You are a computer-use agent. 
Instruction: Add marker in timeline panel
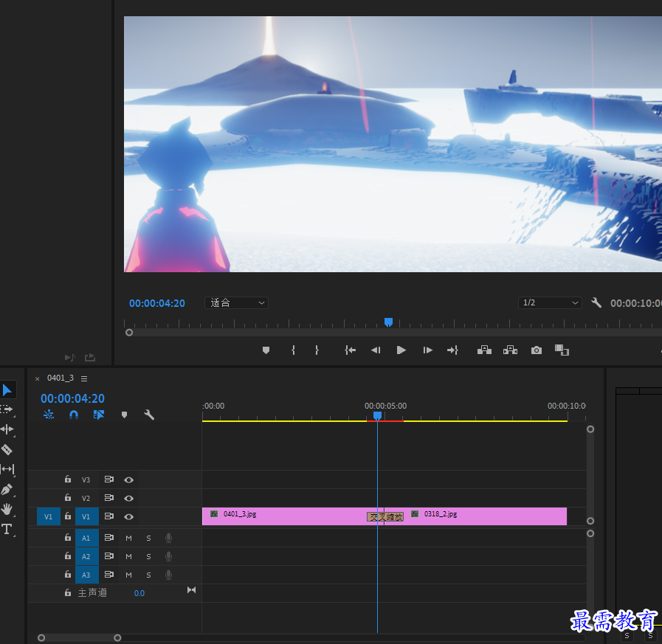pos(124,415)
